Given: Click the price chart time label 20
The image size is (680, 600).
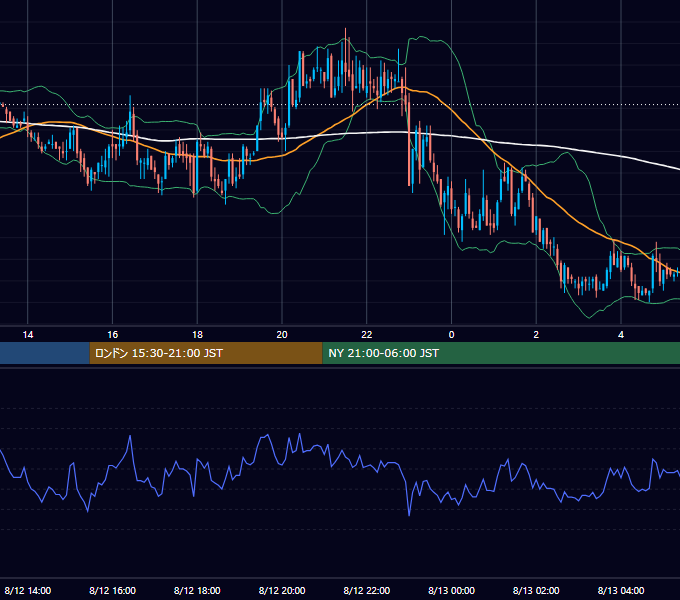Looking at the screenshot, I should [x=282, y=335].
